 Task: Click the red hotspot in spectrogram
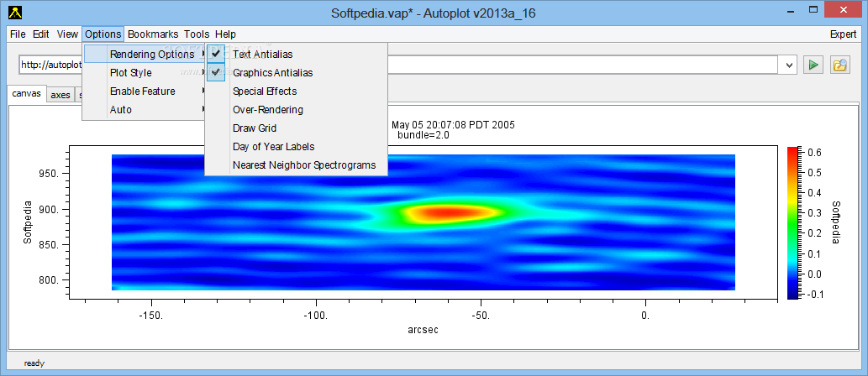(450, 212)
